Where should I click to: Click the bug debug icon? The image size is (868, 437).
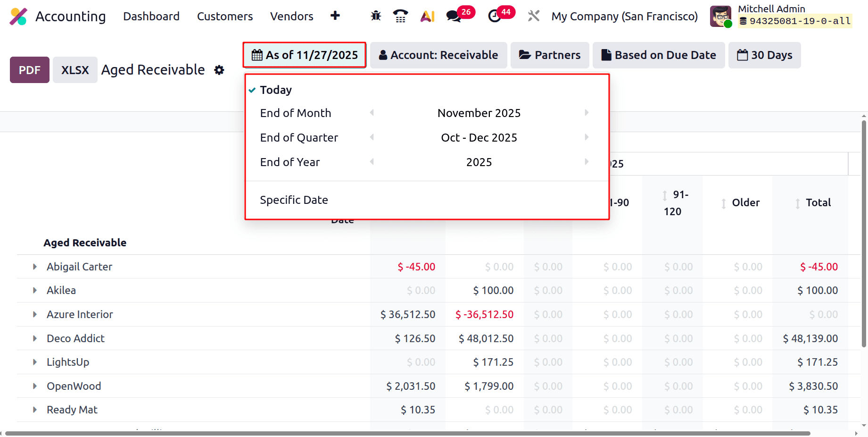[376, 16]
